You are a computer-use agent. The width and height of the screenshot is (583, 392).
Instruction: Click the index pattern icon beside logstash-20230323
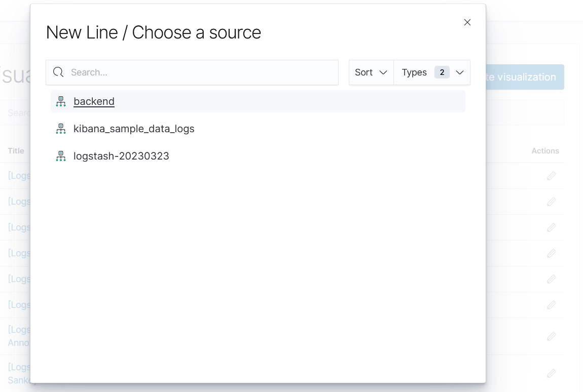pos(61,156)
